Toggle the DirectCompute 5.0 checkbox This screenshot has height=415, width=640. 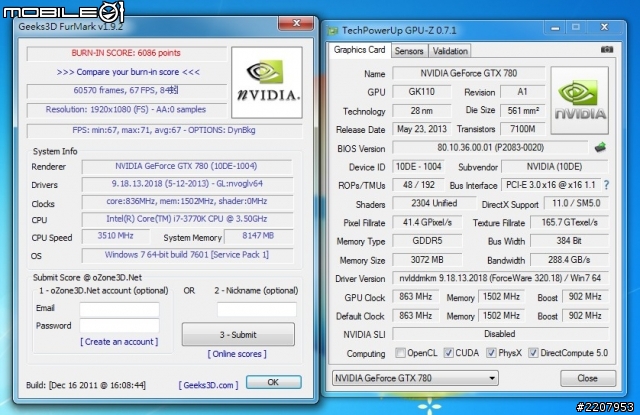[533, 353]
